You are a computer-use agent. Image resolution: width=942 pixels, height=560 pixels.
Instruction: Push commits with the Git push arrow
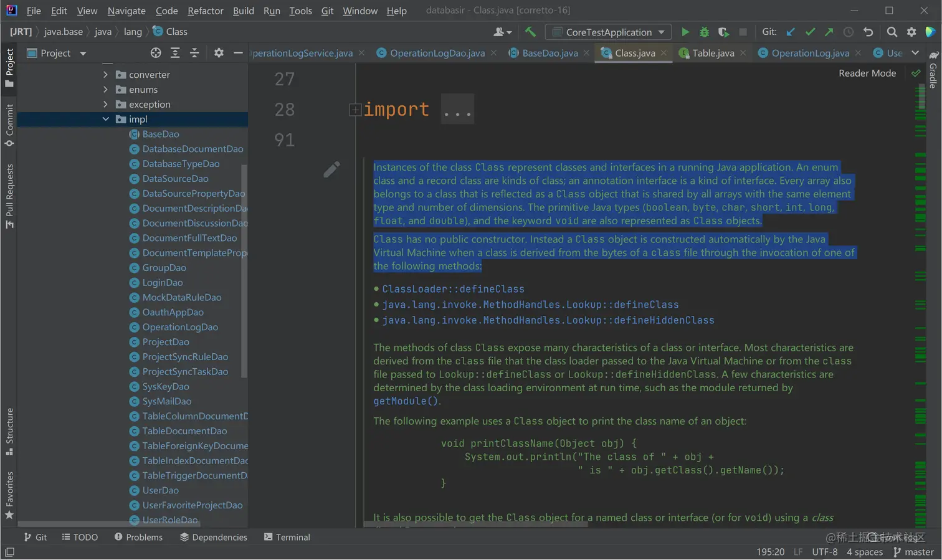829,32
